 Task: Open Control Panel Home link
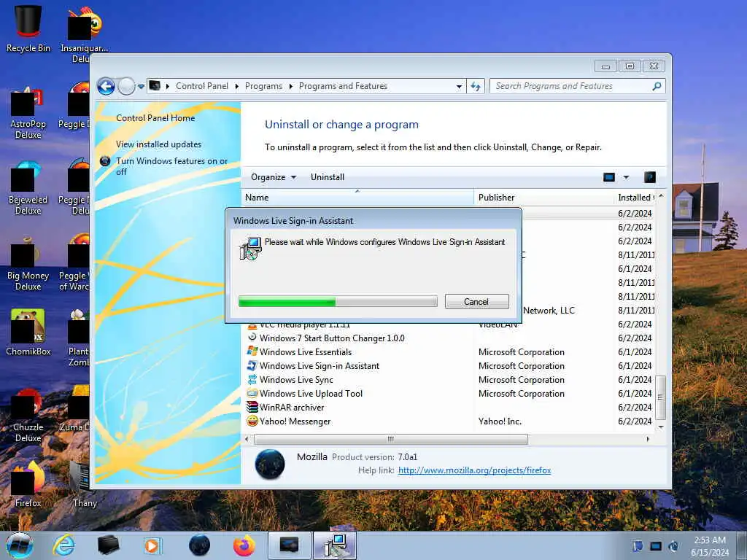155,118
